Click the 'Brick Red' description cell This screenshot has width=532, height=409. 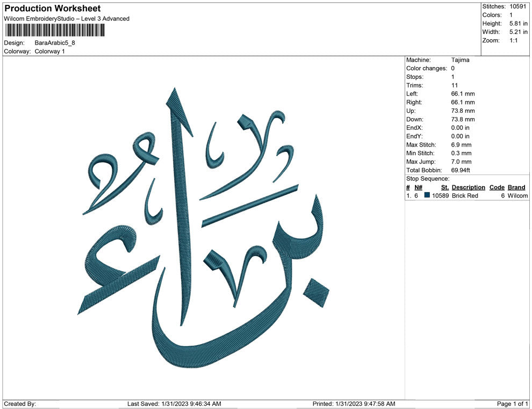(465, 195)
